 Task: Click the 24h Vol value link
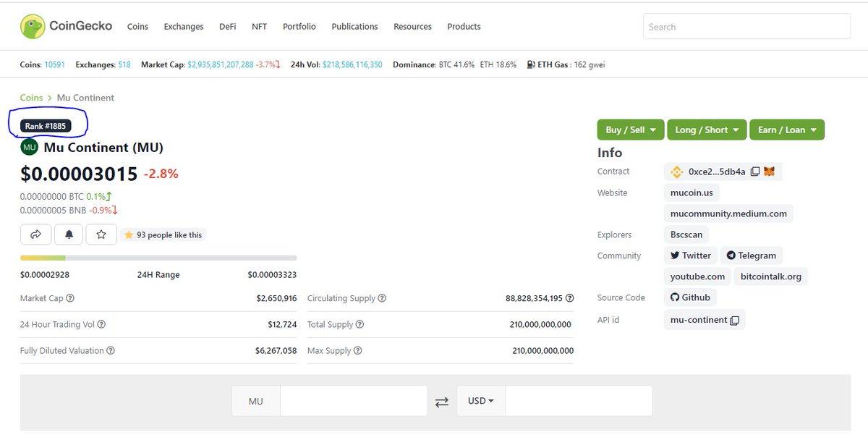point(352,64)
